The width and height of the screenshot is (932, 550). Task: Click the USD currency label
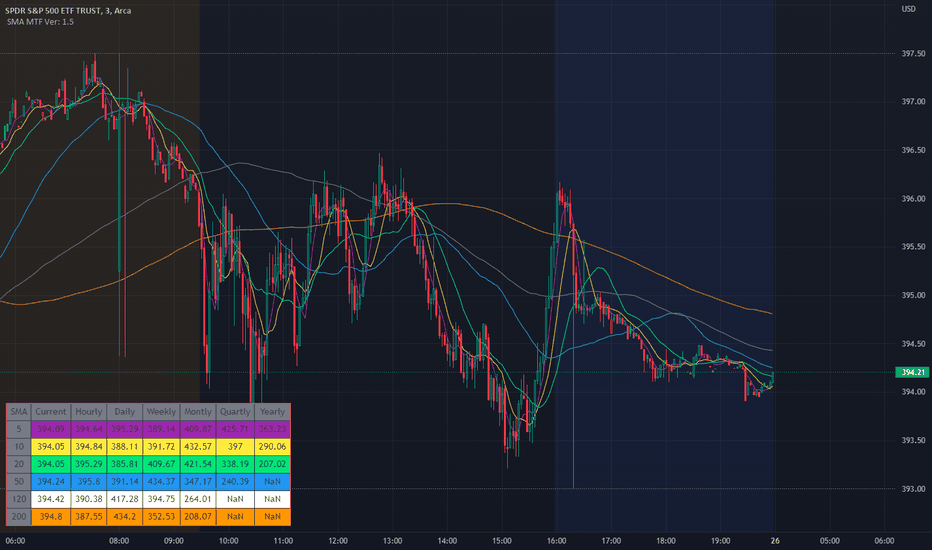tap(908, 9)
